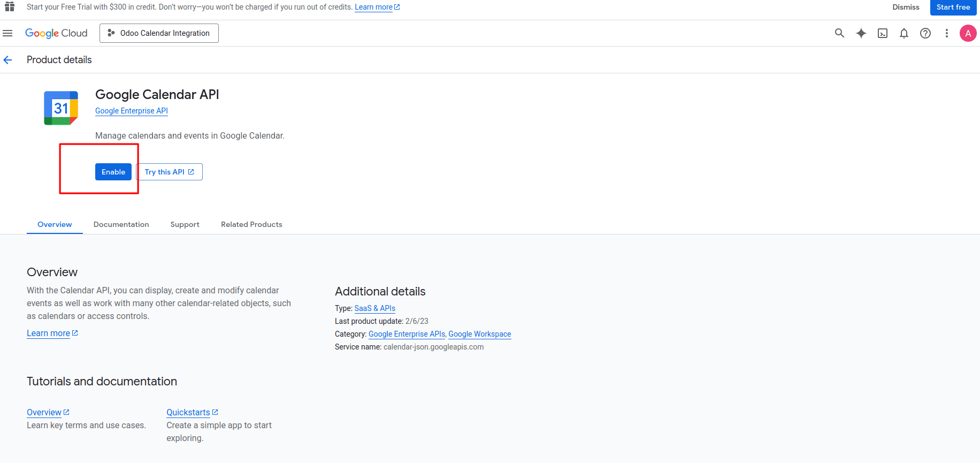Switch to the Support tab
980x463 pixels.
pyautogui.click(x=185, y=224)
